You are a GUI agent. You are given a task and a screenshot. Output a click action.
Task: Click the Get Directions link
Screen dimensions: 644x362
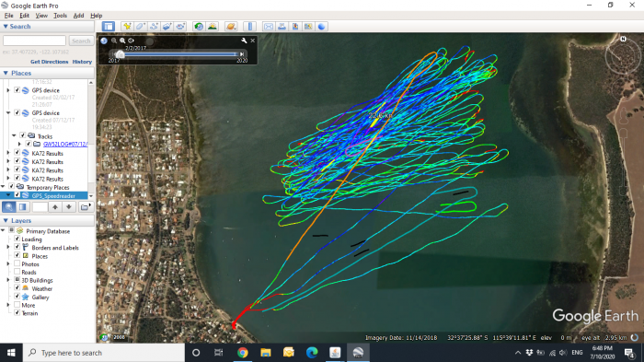pos(50,62)
